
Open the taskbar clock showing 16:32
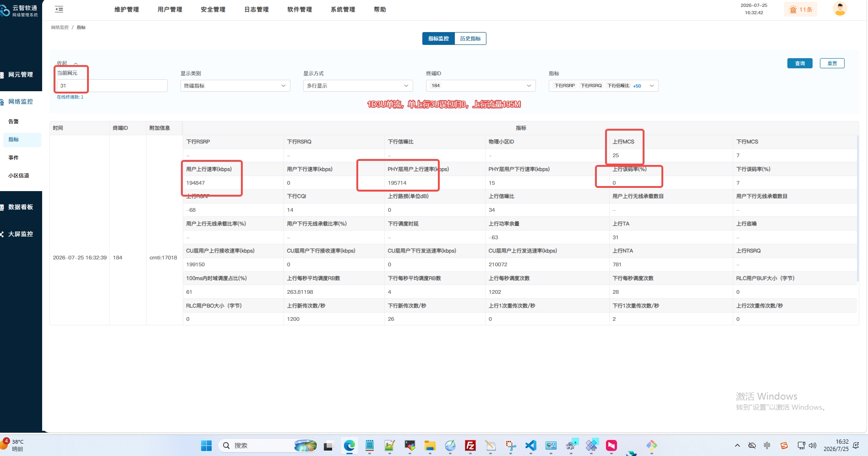click(x=836, y=445)
